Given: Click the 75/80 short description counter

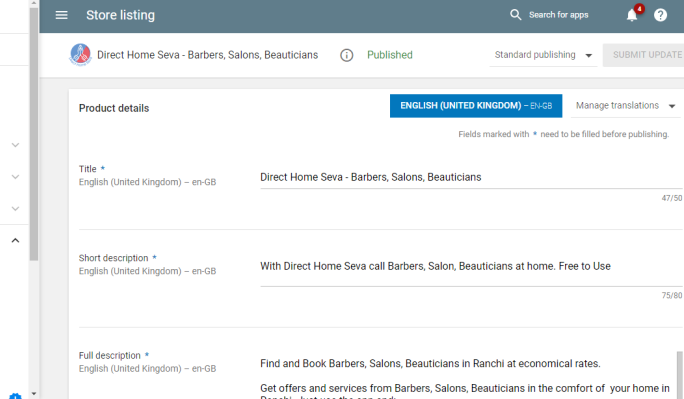Looking at the screenshot, I should coord(672,296).
